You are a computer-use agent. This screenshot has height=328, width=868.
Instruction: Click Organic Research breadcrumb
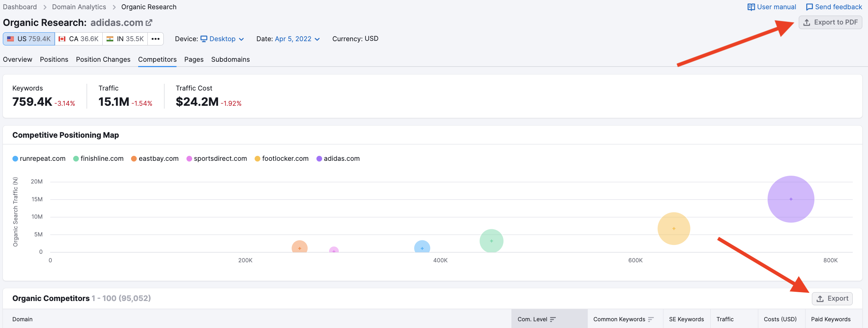149,7
